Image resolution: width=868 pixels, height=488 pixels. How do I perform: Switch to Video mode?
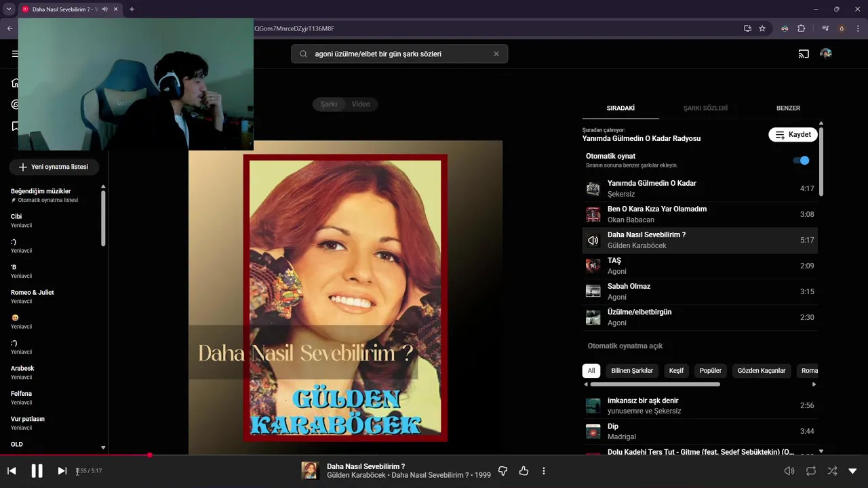point(361,104)
